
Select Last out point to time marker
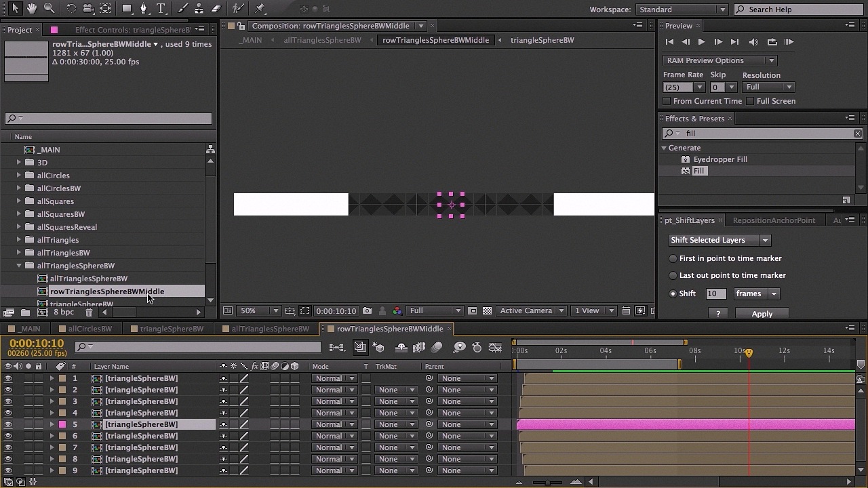pyautogui.click(x=673, y=275)
